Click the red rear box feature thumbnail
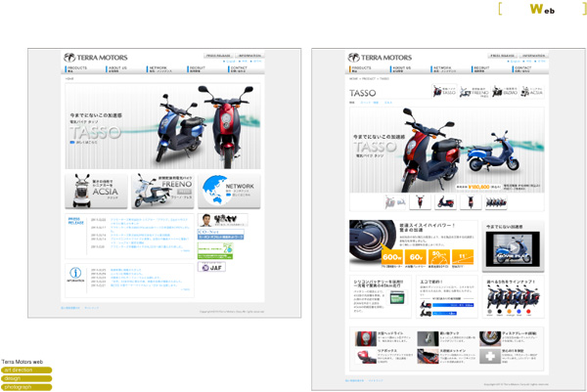This screenshot has width=587, height=392. (x=366, y=357)
